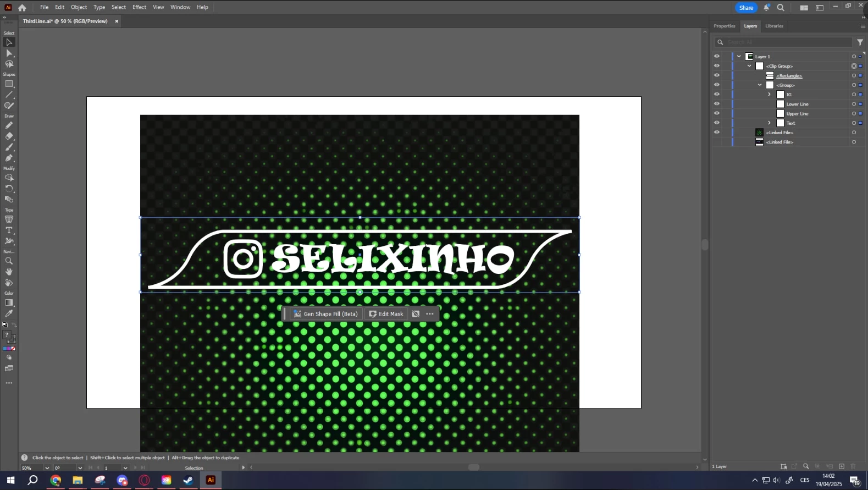
Task: Open the Window menu
Action: coord(180,7)
